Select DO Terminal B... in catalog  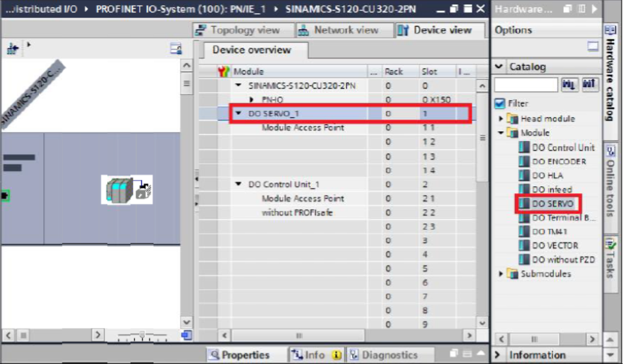[x=564, y=217]
